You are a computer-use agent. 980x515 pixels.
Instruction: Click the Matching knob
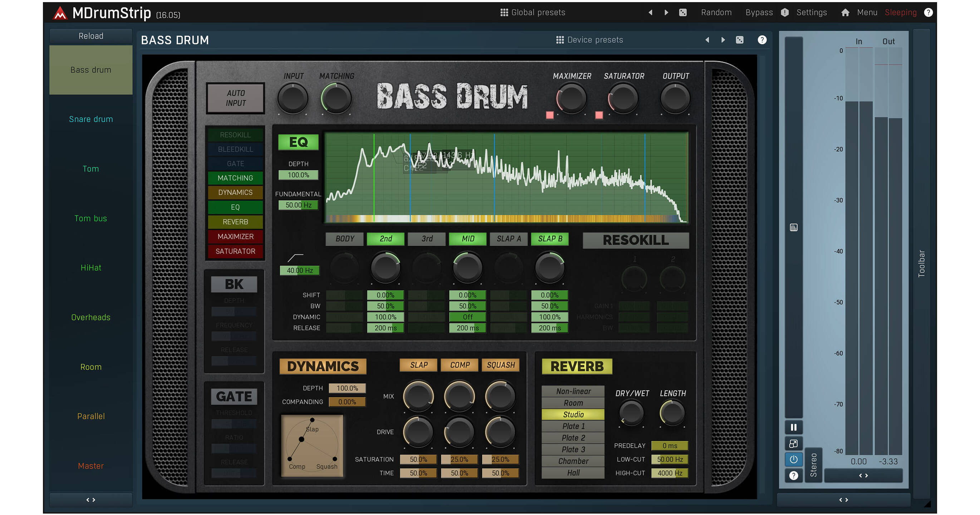click(x=336, y=98)
